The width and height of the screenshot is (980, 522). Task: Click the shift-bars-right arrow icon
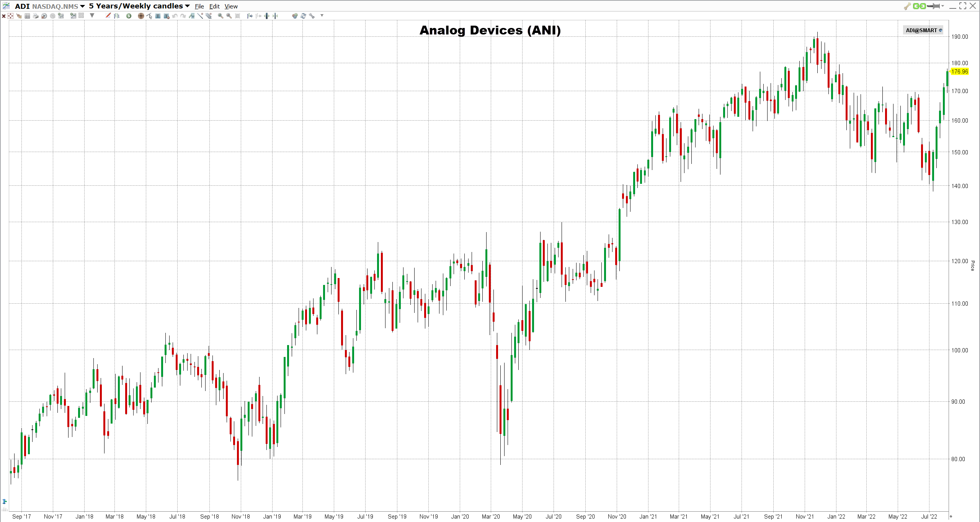click(x=250, y=16)
